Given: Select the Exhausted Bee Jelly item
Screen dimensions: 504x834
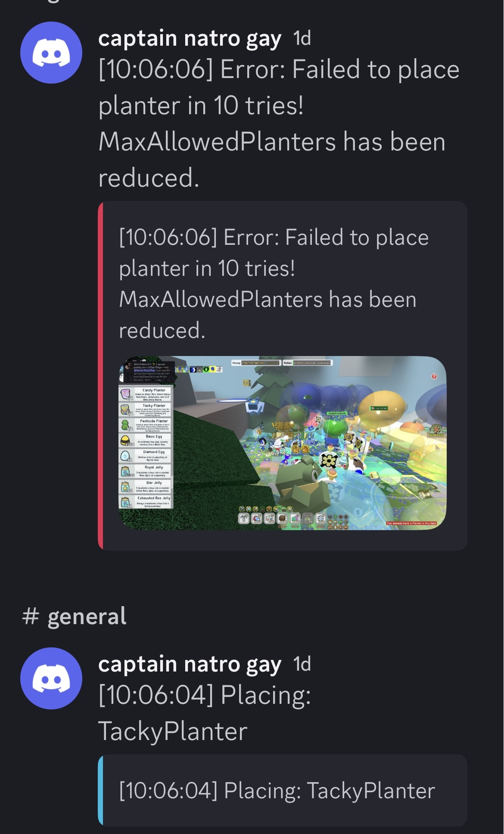Looking at the screenshot, I should tap(146, 502).
